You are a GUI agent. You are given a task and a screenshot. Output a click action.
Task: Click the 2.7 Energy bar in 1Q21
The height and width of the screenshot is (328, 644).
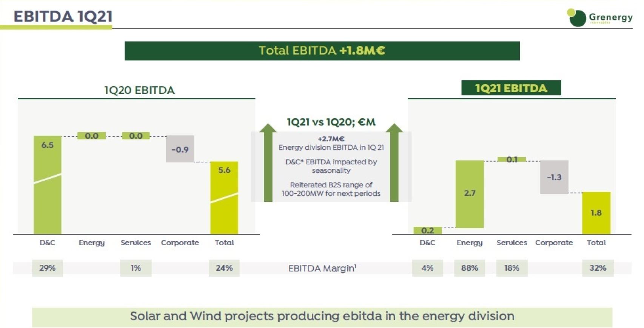(x=470, y=194)
